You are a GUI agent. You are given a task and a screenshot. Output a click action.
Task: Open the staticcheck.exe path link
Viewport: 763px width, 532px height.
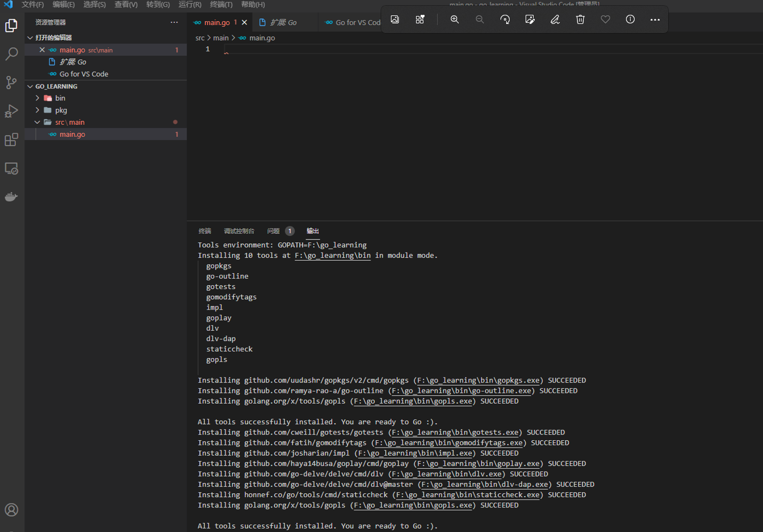click(468, 495)
